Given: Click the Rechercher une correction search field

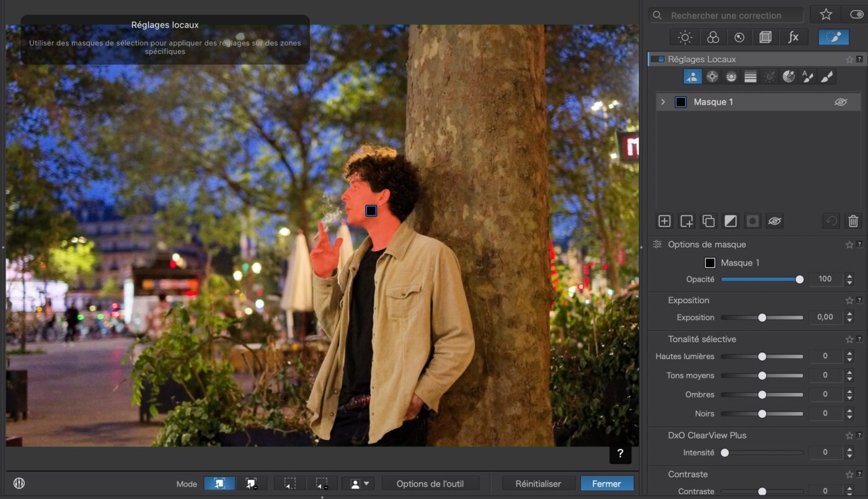Looking at the screenshot, I should [725, 15].
